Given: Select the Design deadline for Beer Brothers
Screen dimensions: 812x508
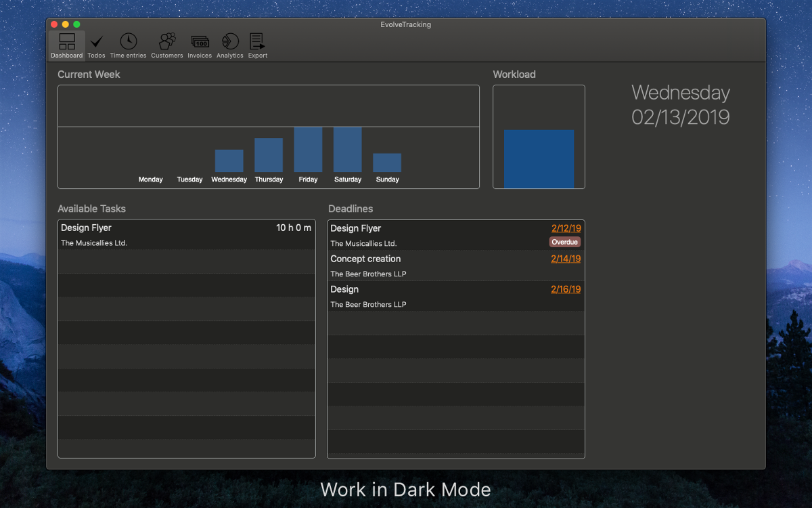Looking at the screenshot, I should pos(433,296).
